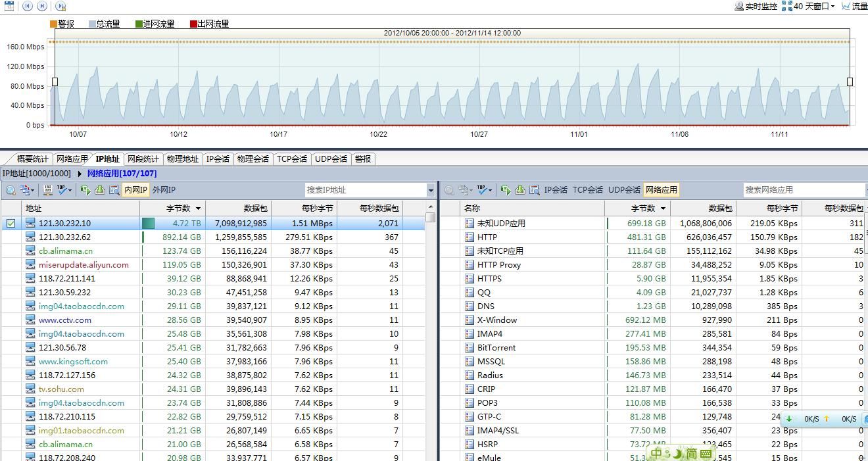Screen dimensions: 868x461
Task: Open the IP address search box dropdown arrow
Action: coord(431,190)
